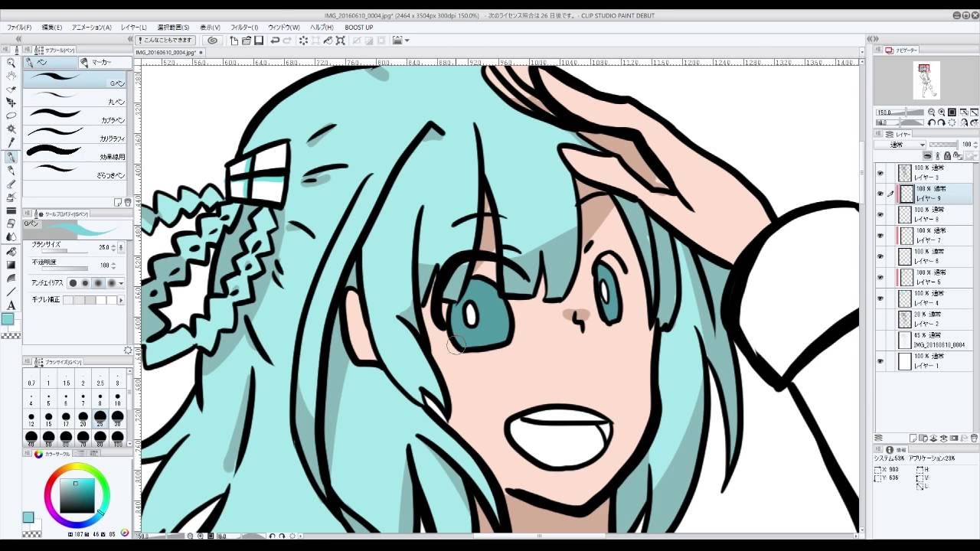Viewport: 980px width, 551px height.
Task: Select the Zoom magnifier tool
Action: [x=11, y=63]
